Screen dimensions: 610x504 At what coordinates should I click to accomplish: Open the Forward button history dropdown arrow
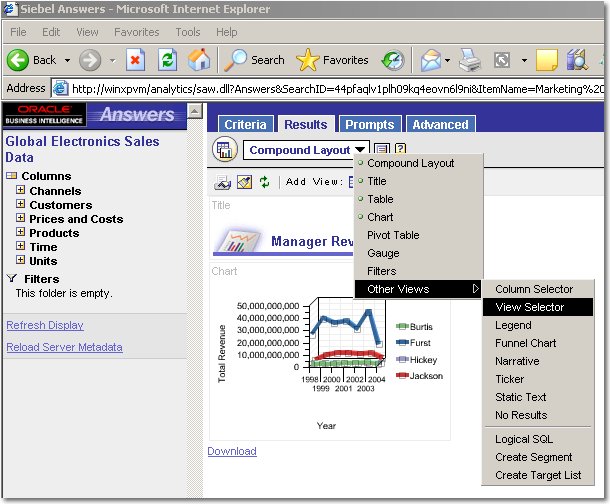[x=112, y=61]
